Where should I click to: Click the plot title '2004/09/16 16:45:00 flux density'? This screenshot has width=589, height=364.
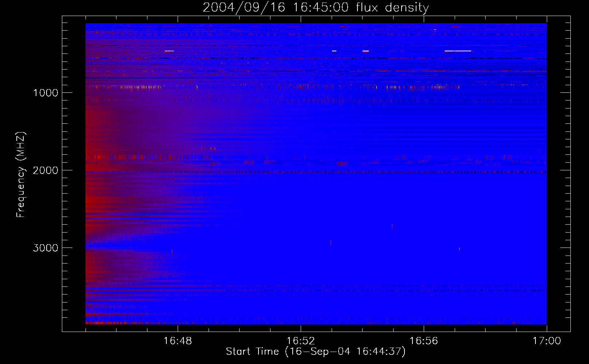(x=316, y=7)
